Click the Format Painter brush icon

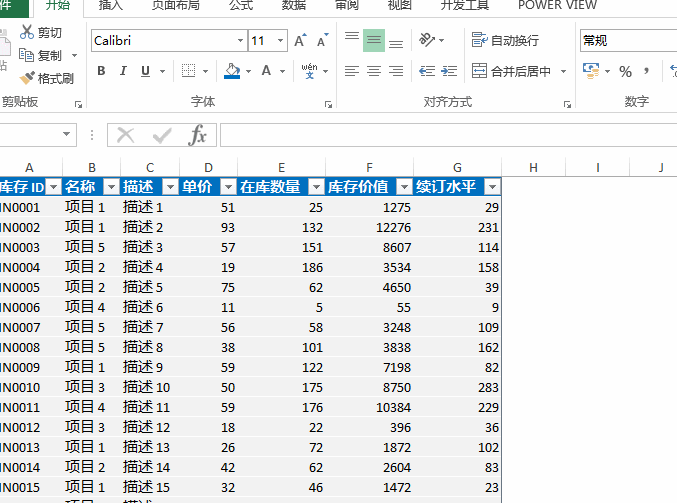click(27, 78)
